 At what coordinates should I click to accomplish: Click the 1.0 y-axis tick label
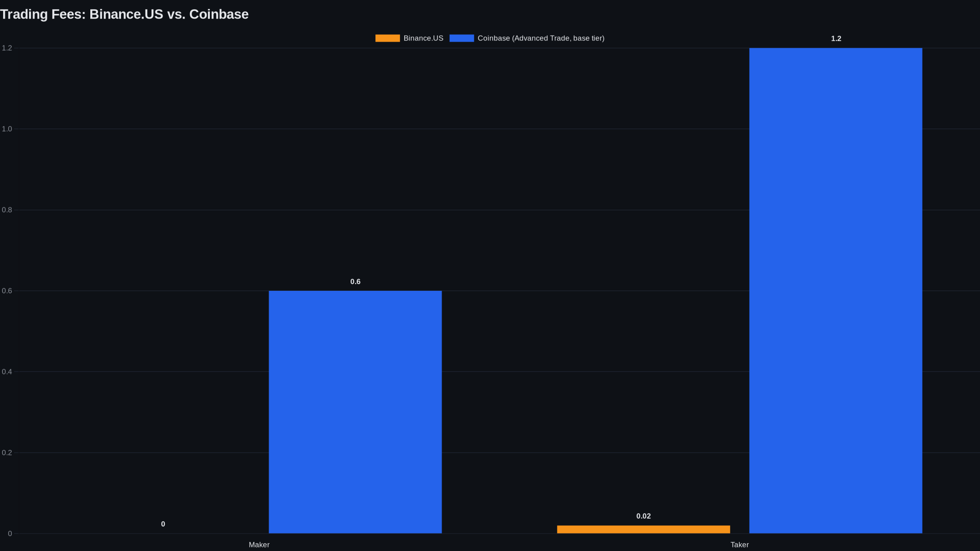pos(7,129)
